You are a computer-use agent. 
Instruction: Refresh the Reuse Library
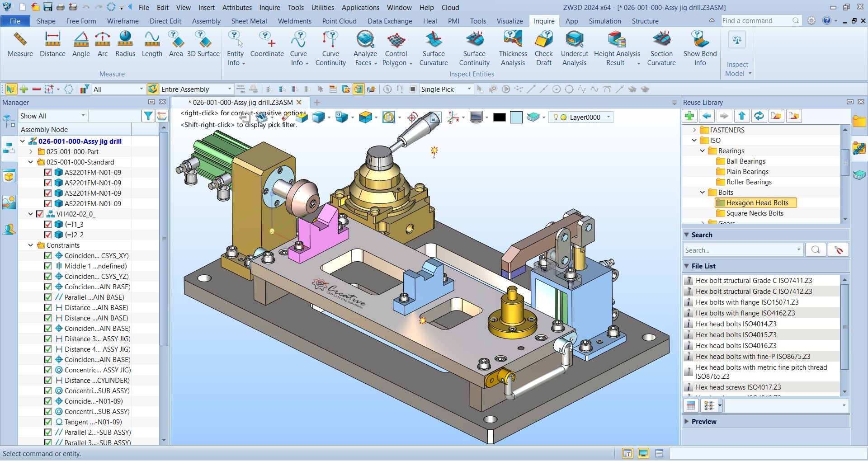click(759, 116)
